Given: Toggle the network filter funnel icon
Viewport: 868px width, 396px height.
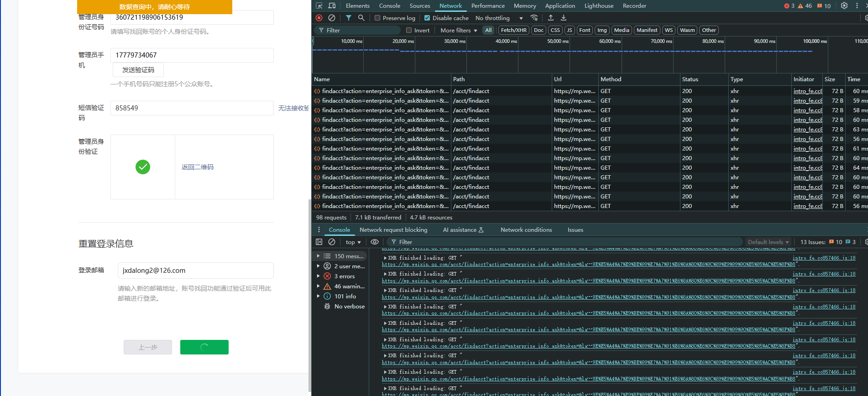Looking at the screenshot, I should 349,18.
